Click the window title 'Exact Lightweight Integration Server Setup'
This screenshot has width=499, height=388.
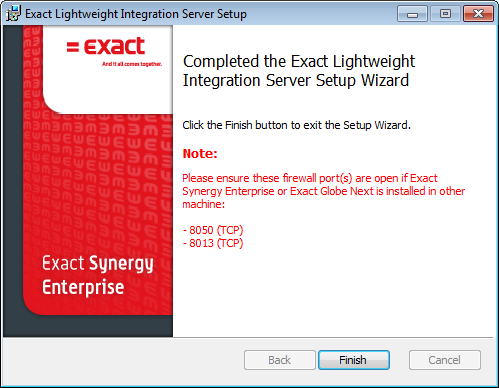(x=136, y=14)
